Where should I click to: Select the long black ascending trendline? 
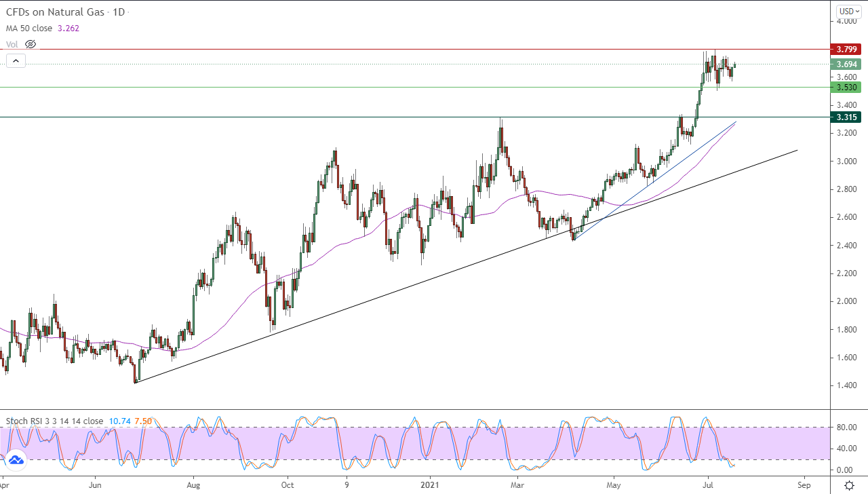pyautogui.click(x=467, y=267)
